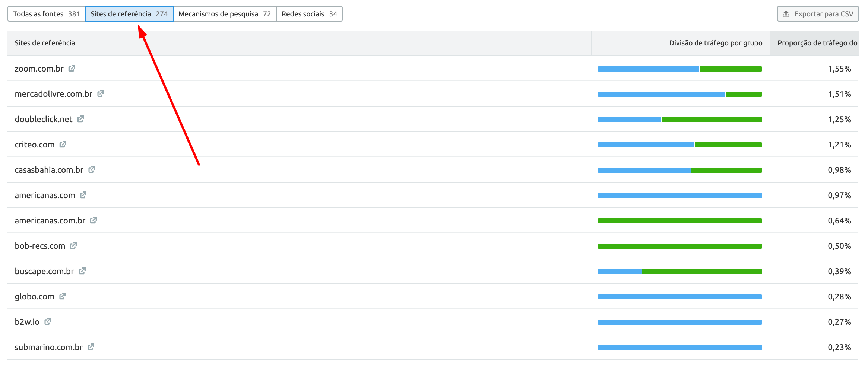The width and height of the screenshot is (868, 368).
Task: Select the 1,25% traffic share value
Action: coord(839,119)
